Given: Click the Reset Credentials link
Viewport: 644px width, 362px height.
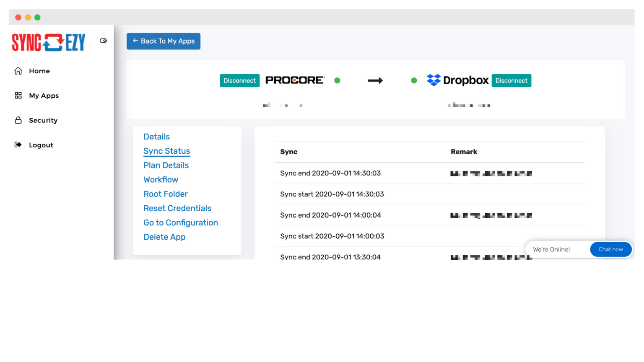Looking at the screenshot, I should click(x=177, y=208).
